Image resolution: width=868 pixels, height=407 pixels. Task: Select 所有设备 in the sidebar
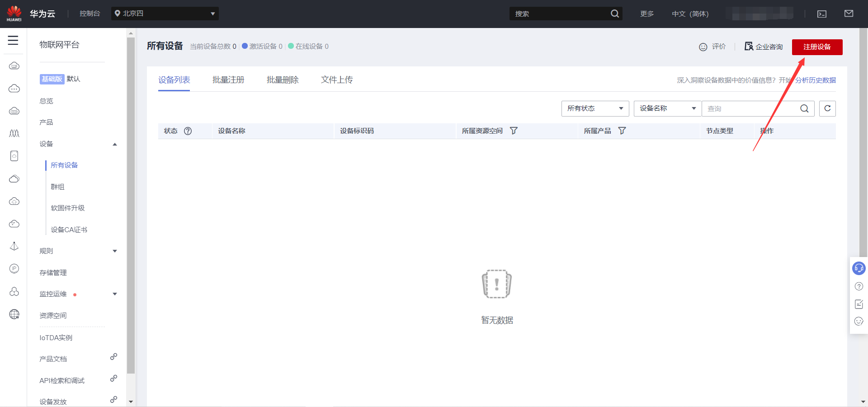click(x=64, y=165)
